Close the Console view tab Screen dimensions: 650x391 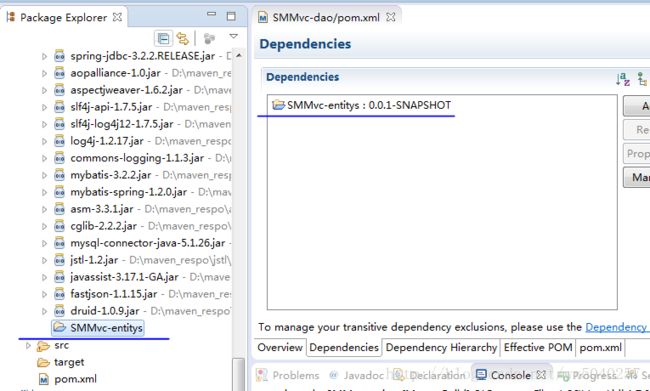tap(541, 375)
